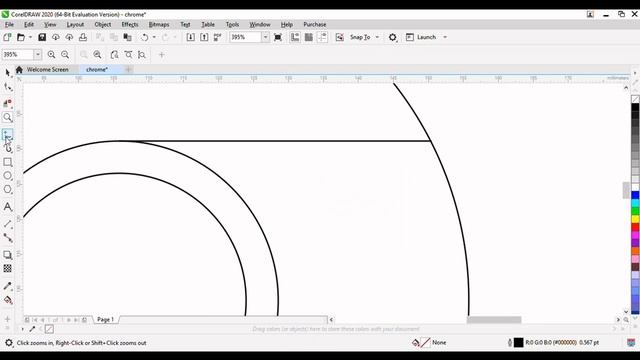
Task: Choose the Artistic Media tool
Action: point(7,148)
